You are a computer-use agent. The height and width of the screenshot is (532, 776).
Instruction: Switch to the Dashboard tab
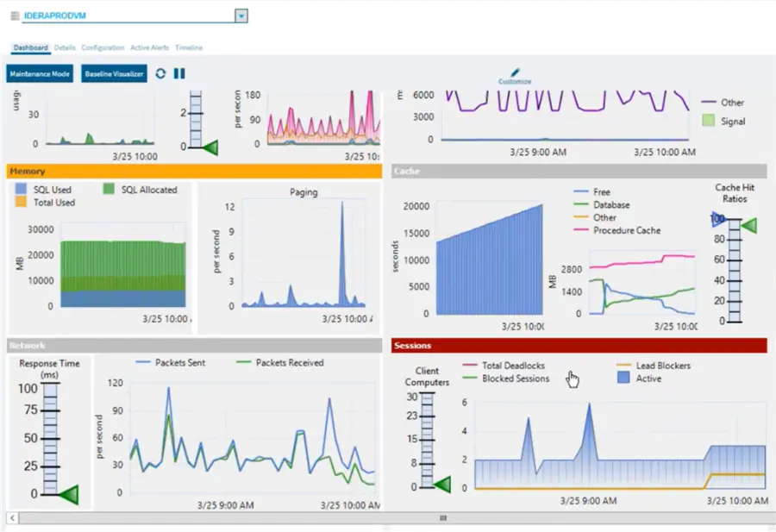click(x=31, y=48)
